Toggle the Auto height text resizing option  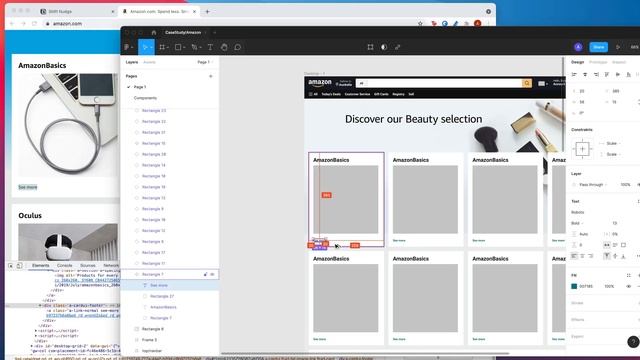pyautogui.click(x=615, y=245)
